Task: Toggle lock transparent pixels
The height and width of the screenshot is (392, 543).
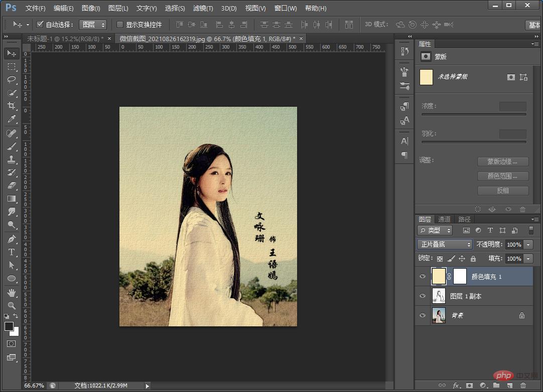Action: coord(440,259)
